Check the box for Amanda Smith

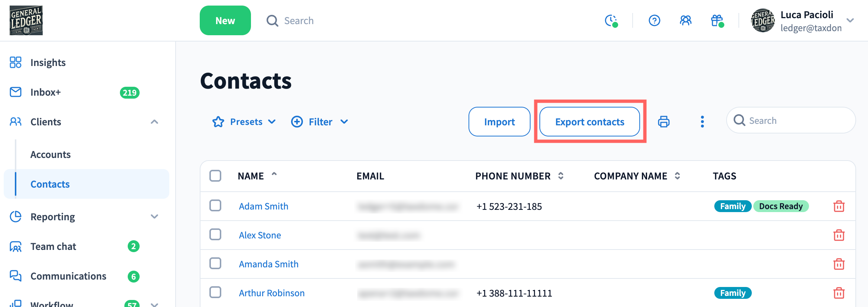pos(215,264)
